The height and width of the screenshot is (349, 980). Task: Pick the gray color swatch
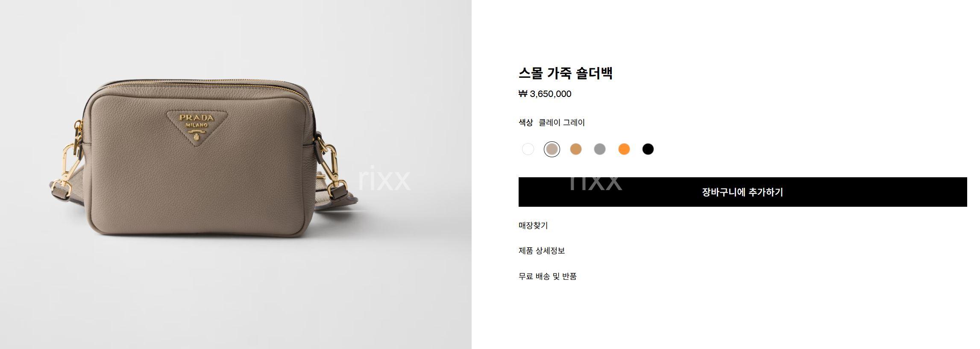coord(600,149)
